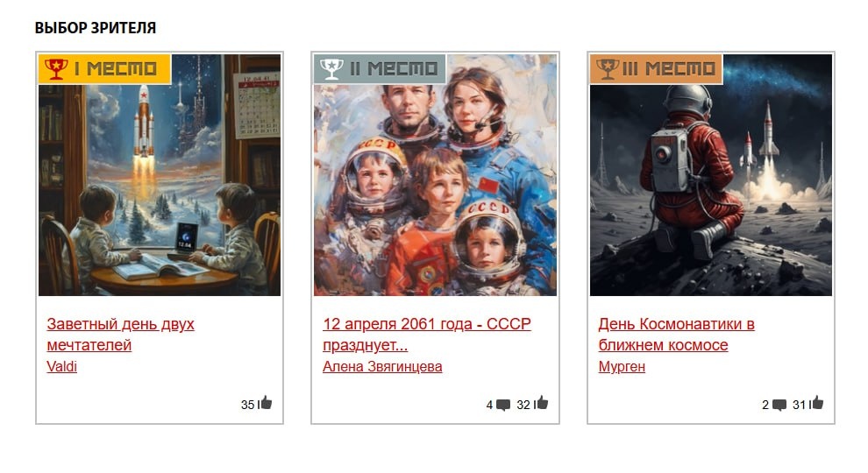Click the 4 comments count on second card
The width and height of the screenshot is (868, 473).
pyautogui.click(x=489, y=405)
